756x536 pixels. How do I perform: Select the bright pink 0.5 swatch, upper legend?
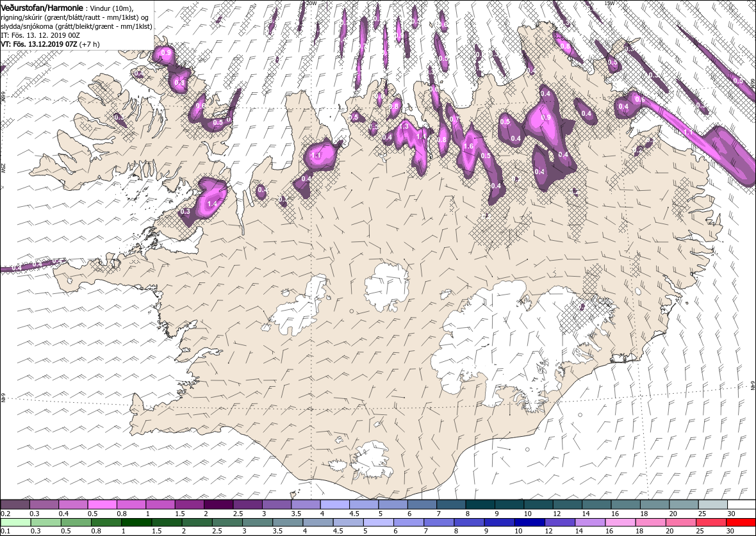[103, 504]
